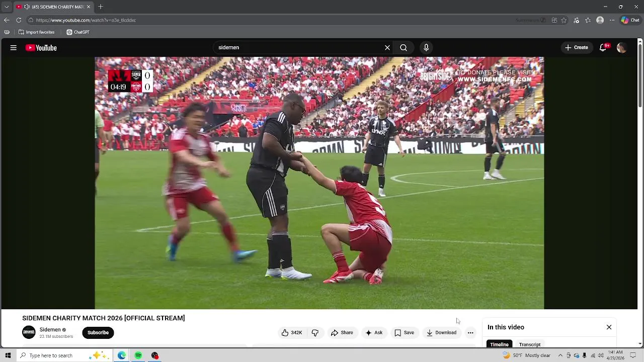The image size is (644, 362).
Task: Click the video player to pause
Action: (319, 183)
